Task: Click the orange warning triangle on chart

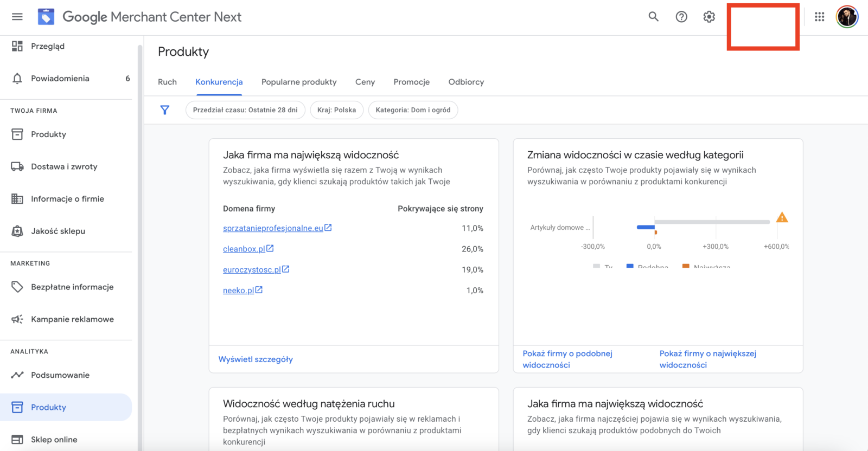Action: (x=782, y=217)
